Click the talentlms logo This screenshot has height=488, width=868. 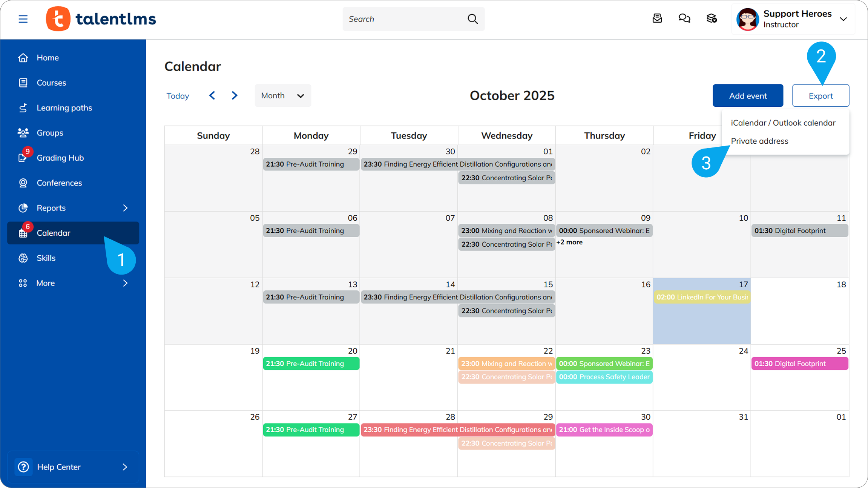pyautogui.click(x=101, y=19)
